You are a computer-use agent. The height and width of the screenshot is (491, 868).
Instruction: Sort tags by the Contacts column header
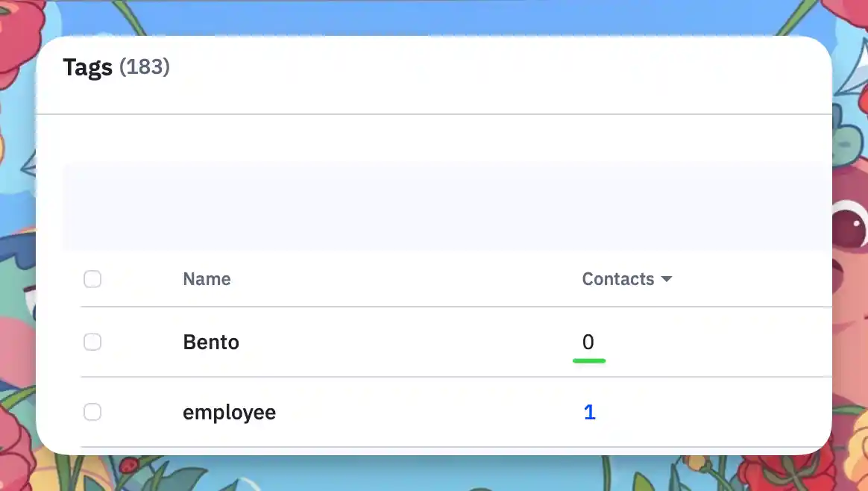tap(618, 279)
